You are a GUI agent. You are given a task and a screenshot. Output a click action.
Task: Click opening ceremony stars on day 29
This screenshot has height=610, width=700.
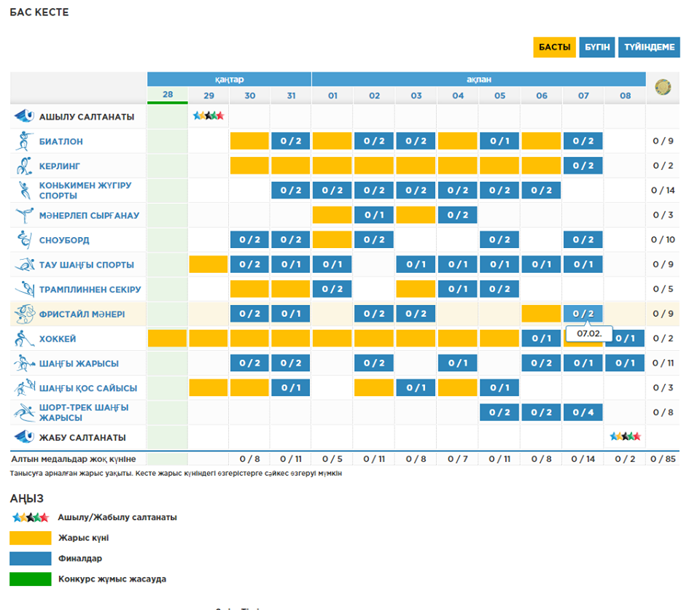click(x=209, y=115)
